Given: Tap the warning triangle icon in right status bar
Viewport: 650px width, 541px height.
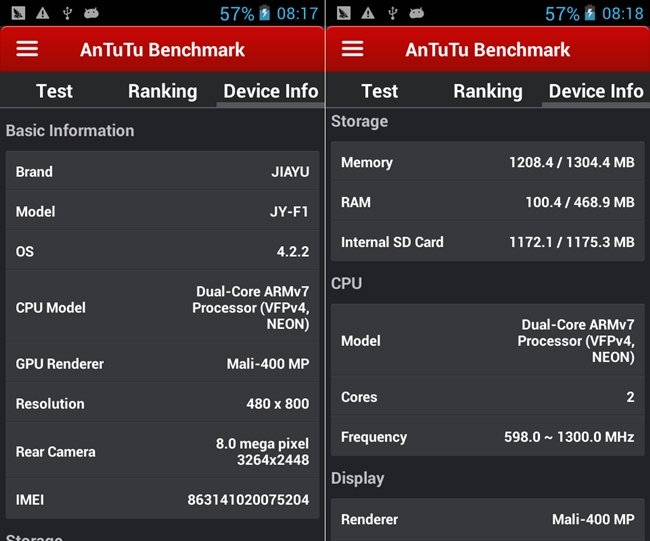Looking at the screenshot, I should click(x=367, y=13).
